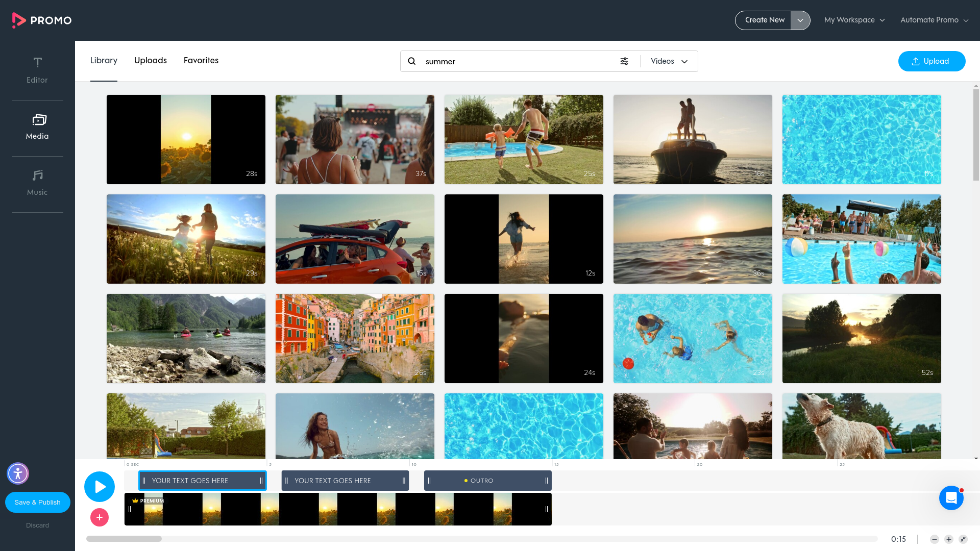This screenshot has height=551, width=980.
Task: Expand My Workspace menu
Action: [854, 20]
